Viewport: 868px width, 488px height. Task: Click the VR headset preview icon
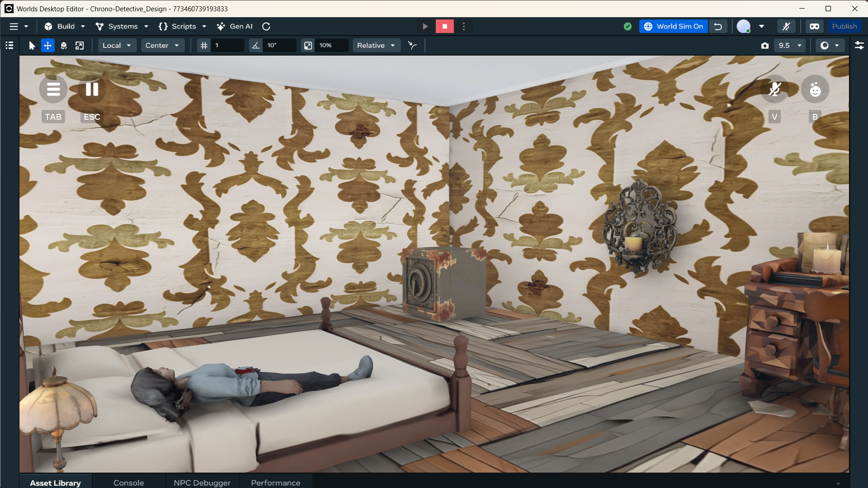(814, 27)
